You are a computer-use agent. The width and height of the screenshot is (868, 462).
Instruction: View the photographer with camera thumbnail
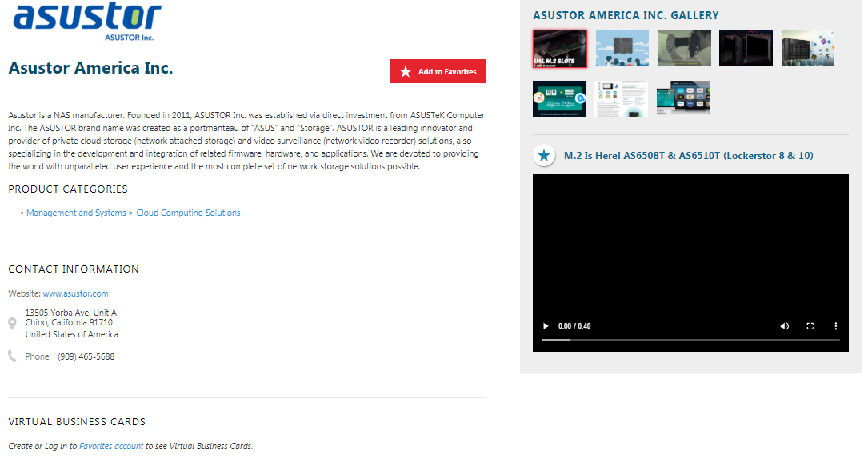point(683,48)
